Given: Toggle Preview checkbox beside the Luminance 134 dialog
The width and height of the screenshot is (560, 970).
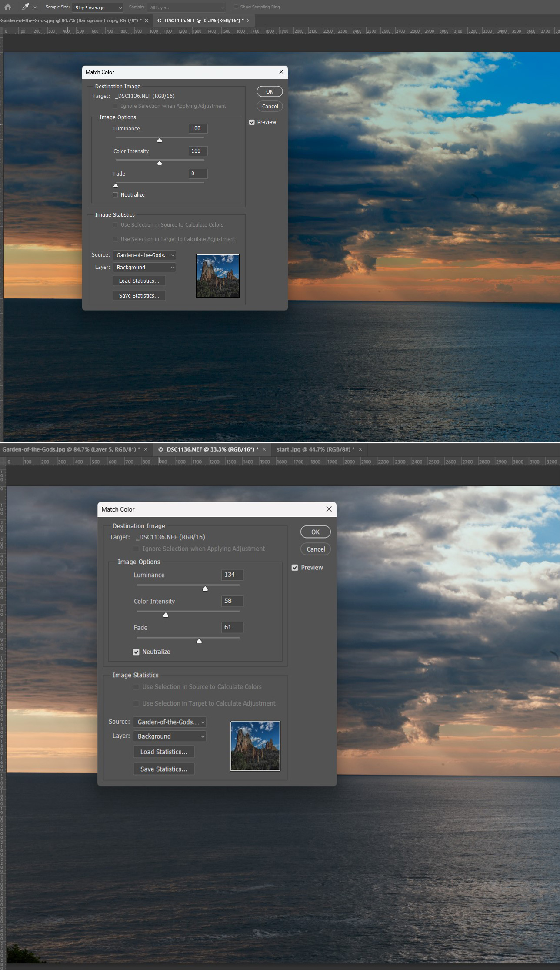Looking at the screenshot, I should [x=295, y=568].
